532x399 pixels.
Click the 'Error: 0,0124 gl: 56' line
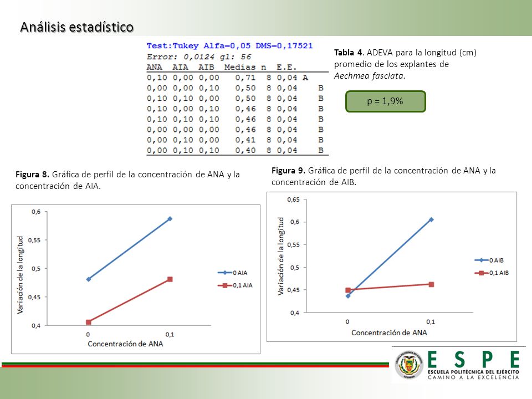pos(199,57)
